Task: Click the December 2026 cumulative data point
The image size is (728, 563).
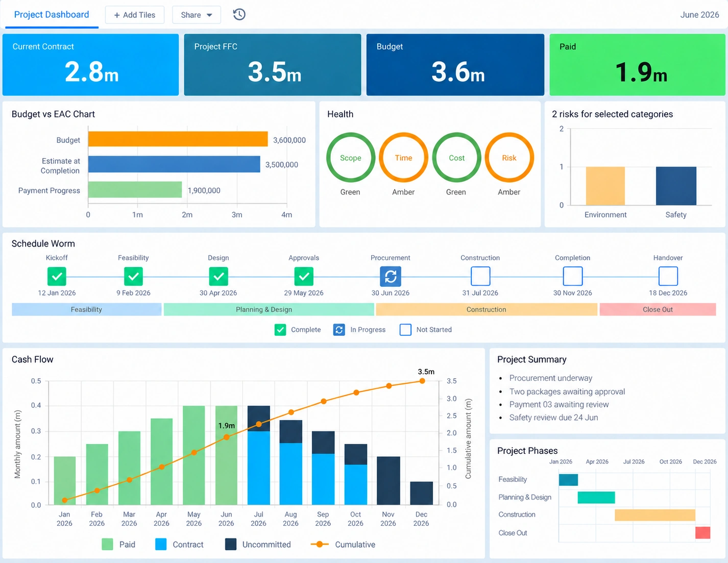Action: pos(422,381)
